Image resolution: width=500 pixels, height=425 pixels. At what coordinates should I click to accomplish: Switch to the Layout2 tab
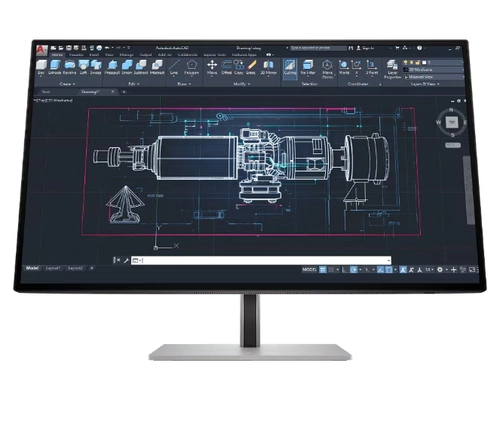[75, 268]
